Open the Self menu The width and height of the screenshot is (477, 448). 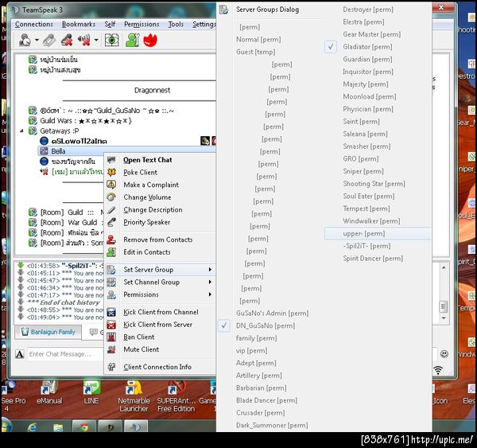click(110, 24)
